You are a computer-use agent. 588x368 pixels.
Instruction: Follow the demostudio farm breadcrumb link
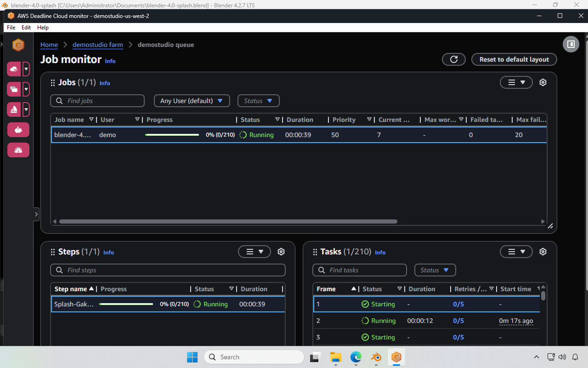97,45
